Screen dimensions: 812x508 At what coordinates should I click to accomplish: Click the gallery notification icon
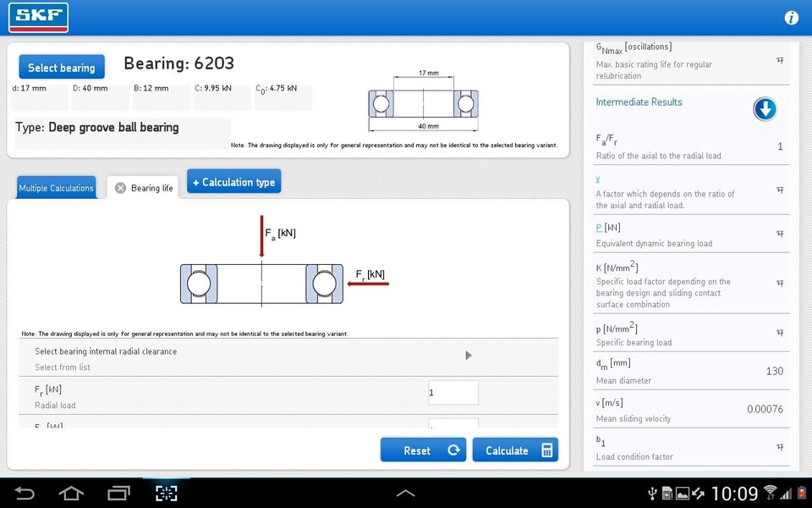click(x=683, y=493)
